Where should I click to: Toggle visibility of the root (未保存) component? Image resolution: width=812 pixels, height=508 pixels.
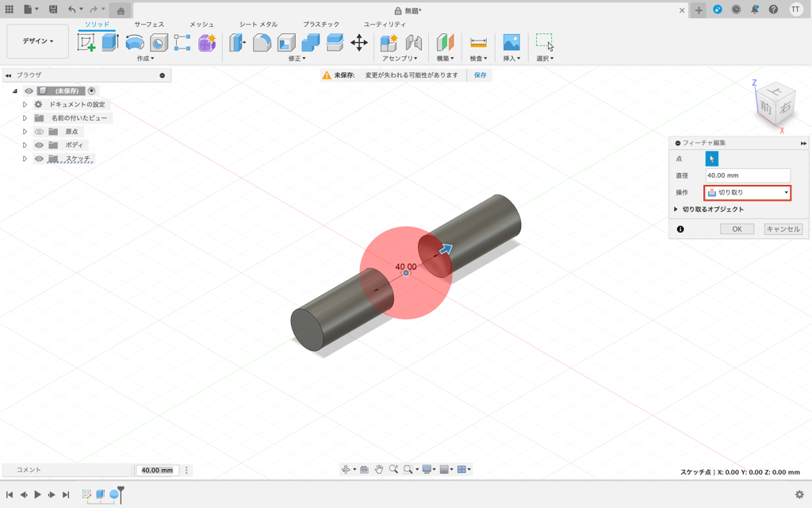click(29, 90)
